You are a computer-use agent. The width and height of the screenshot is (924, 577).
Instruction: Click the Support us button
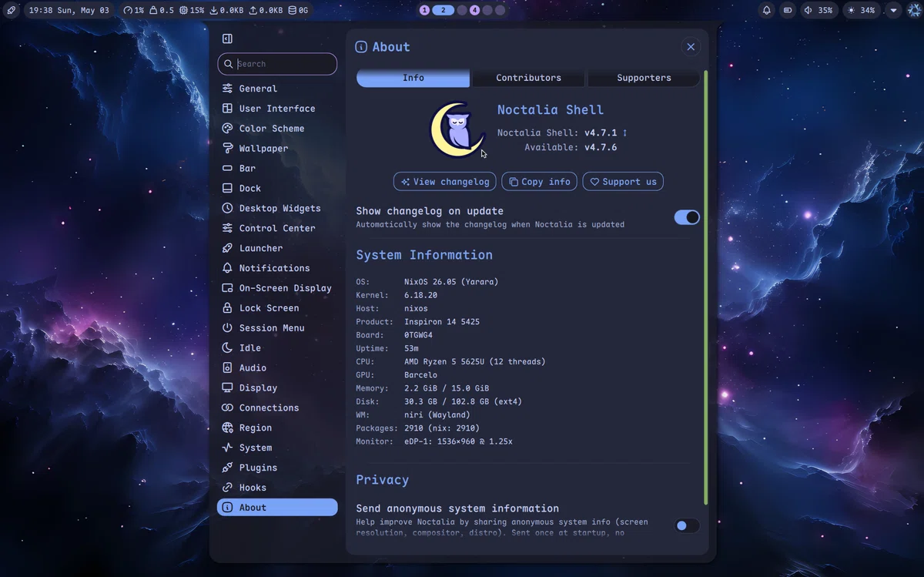tap(623, 182)
